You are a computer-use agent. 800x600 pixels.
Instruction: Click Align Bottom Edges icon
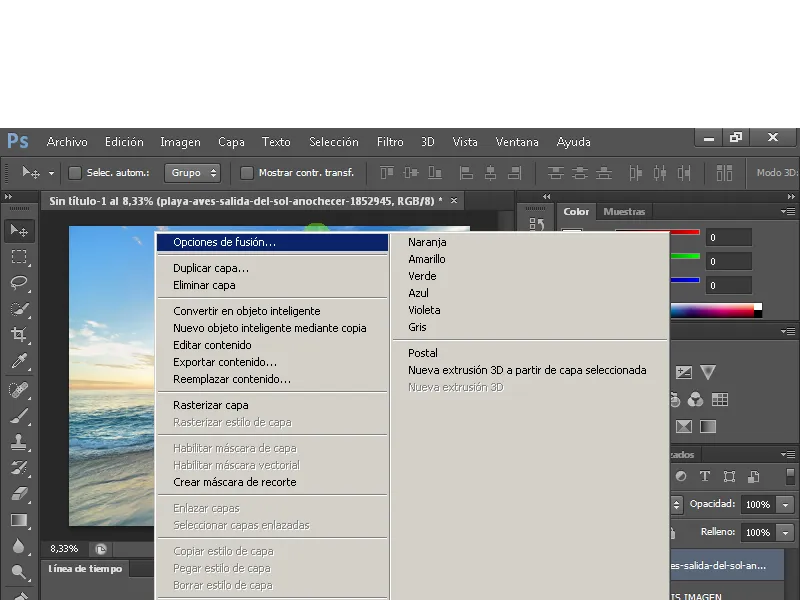(x=435, y=173)
